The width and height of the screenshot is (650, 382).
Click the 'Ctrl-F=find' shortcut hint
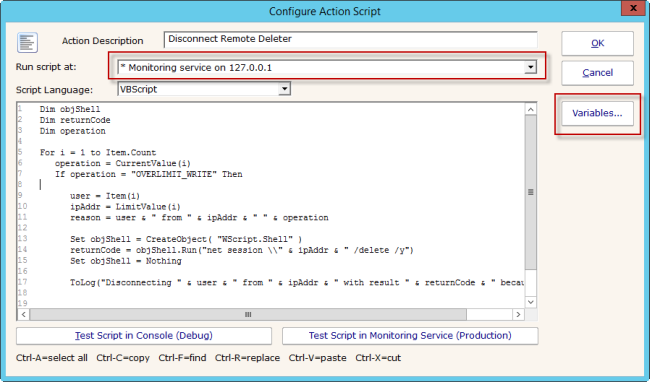182,358
